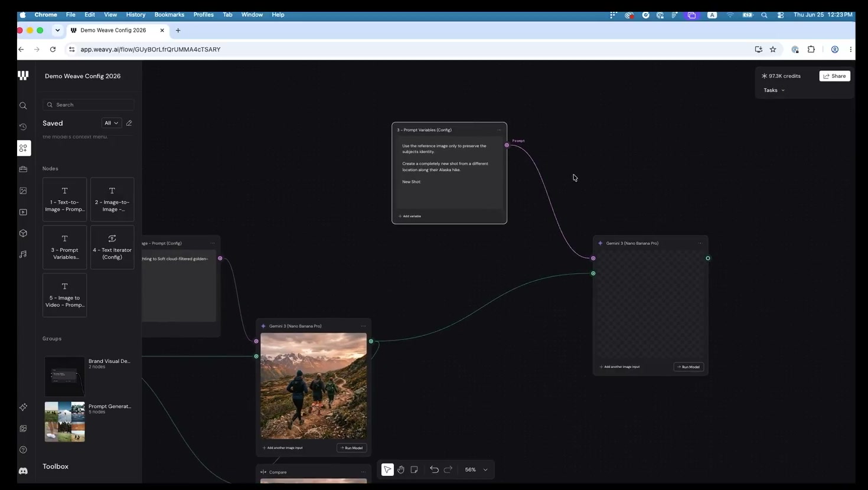Open options menu of Prompt Variables node
The height and width of the screenshot is (490, 868).
pyautogui.click(x=500, y=130)
